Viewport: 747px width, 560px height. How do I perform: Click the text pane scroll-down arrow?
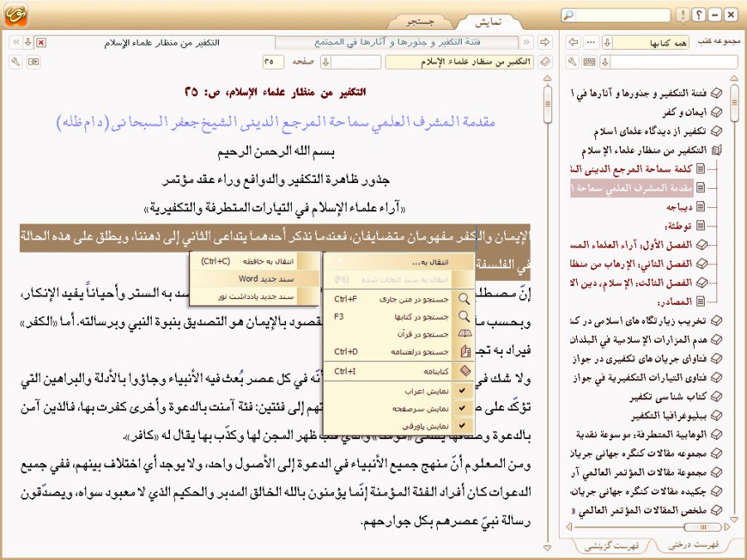[x=547, y=548]
